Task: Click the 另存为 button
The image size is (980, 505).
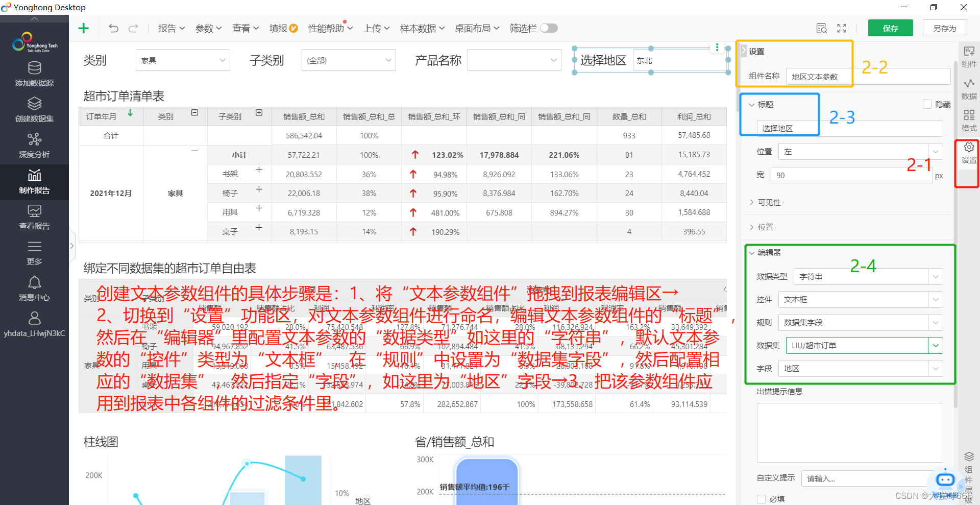Action: click(945, 28)
